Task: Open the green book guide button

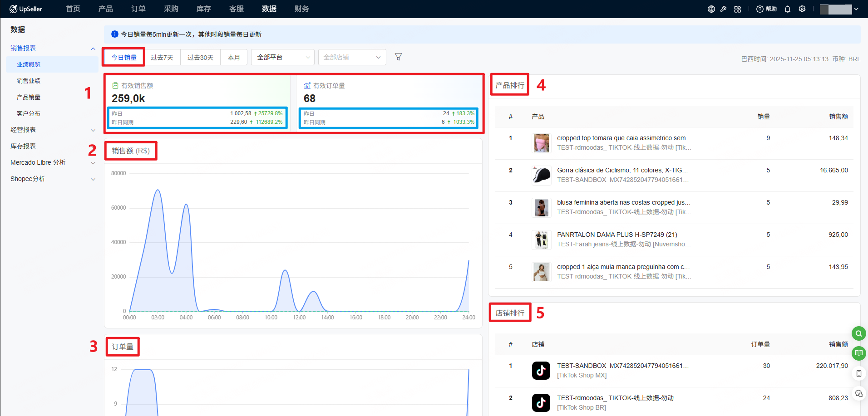Action: coord(858,353)
